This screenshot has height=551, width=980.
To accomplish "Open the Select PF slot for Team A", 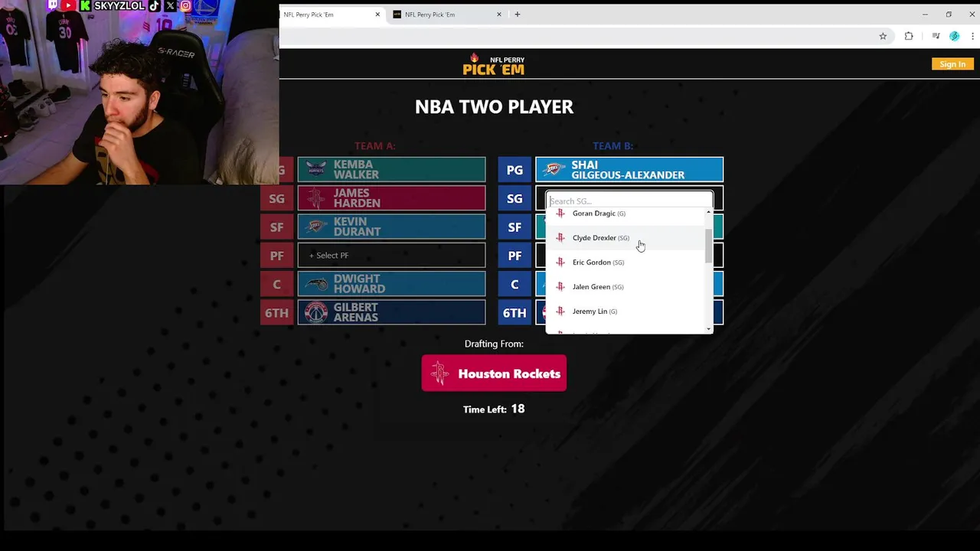I will click(x=391, y=256).
